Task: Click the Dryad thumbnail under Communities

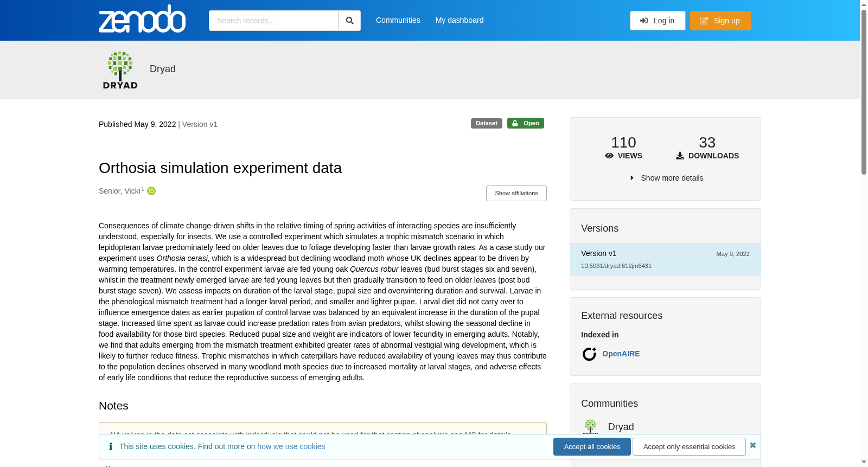Action: [x=590, y=426]
